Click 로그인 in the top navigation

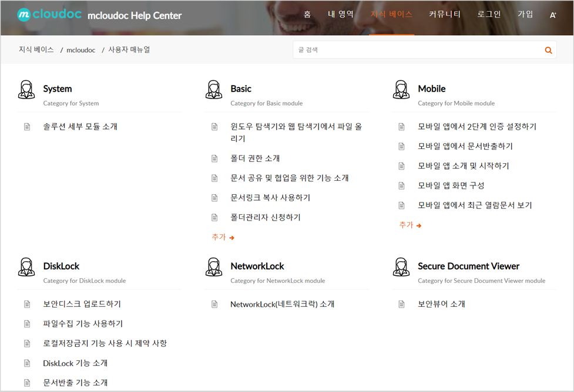489,14
